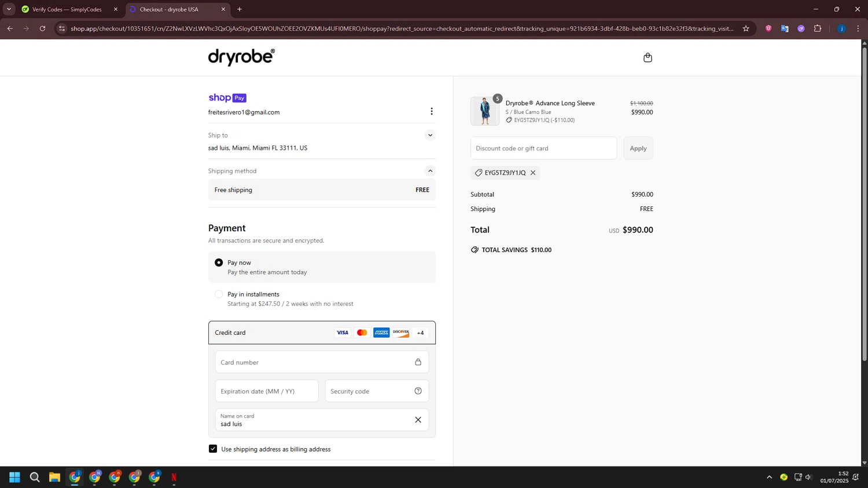Focus the Expiration date field

tap(267, 391)
